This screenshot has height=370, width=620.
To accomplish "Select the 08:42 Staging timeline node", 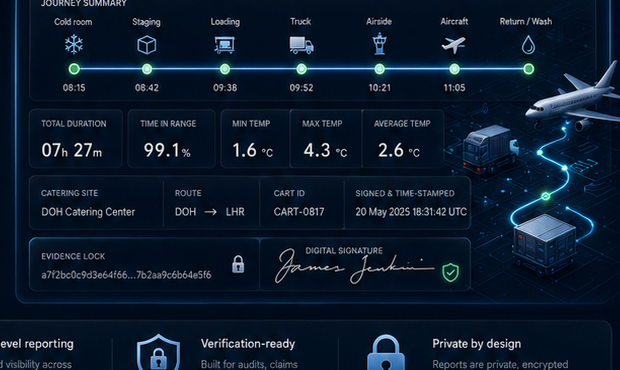I will pyautogui.click(x=147, y=69).
